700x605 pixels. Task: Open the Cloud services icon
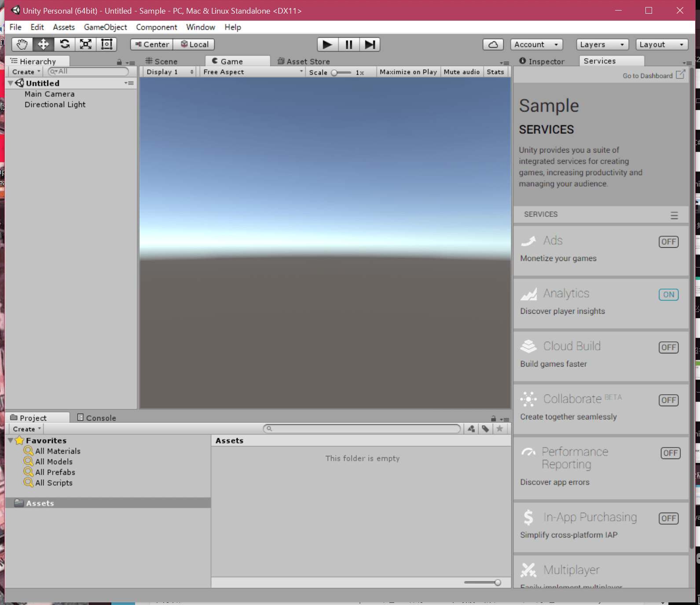(493, 44)
